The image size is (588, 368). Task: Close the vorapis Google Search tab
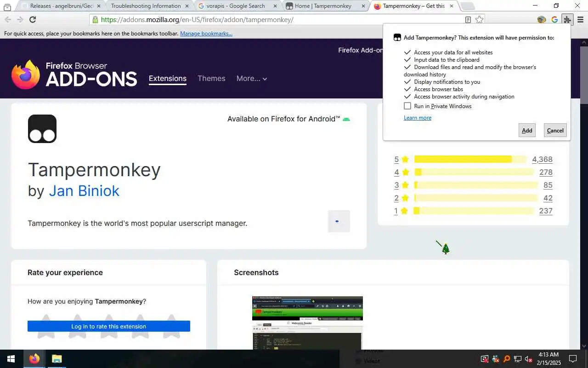tap(275, 6)
